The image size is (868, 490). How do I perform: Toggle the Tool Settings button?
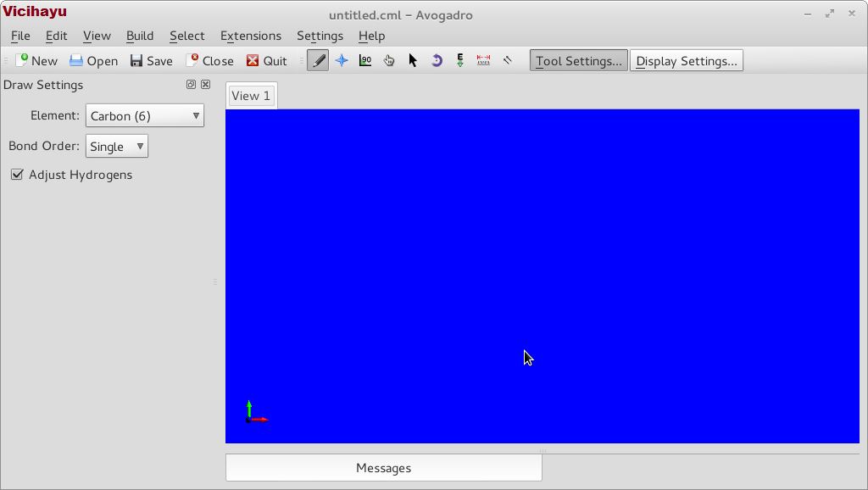[x=578, y=61]
